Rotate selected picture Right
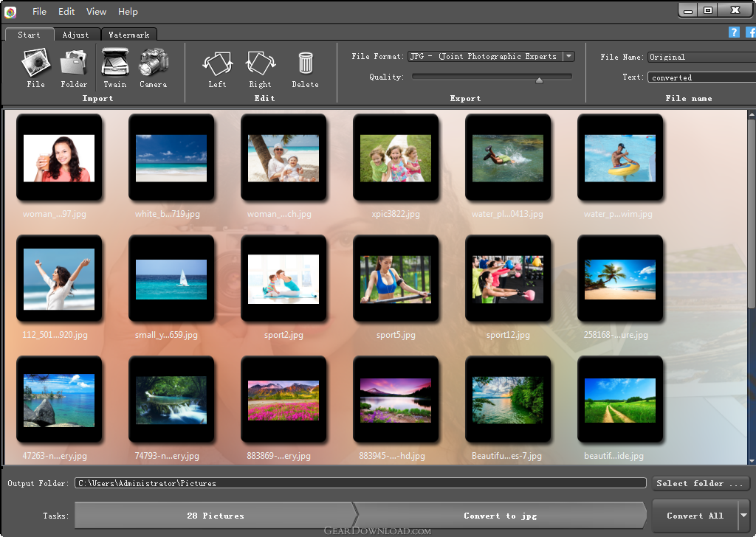Screen dimensions: 756x537 (x=261, y=70)
